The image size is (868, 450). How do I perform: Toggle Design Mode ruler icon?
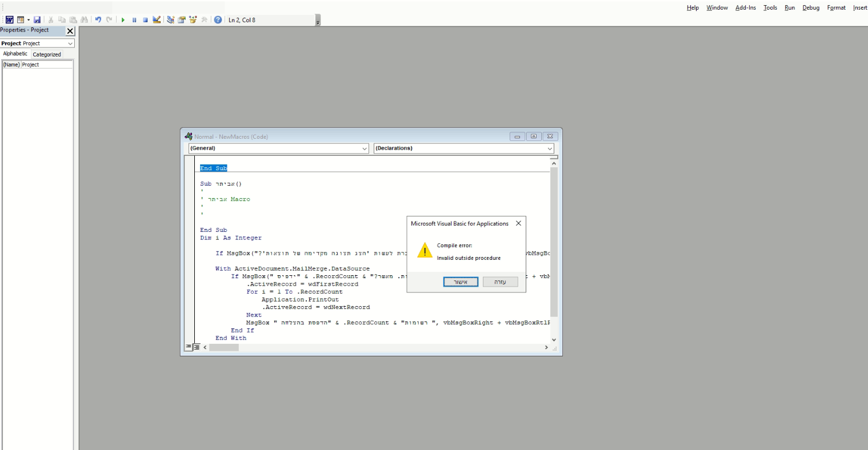click(157, 20)
